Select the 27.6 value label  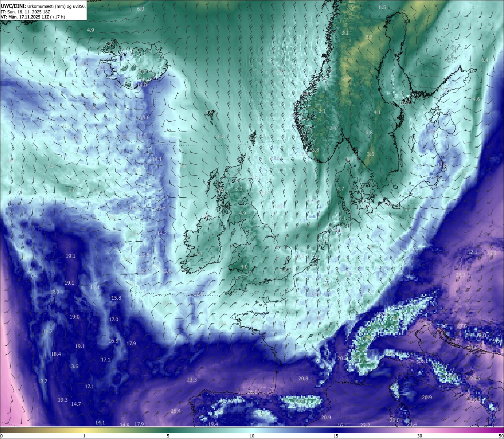[x=462, y=326]
